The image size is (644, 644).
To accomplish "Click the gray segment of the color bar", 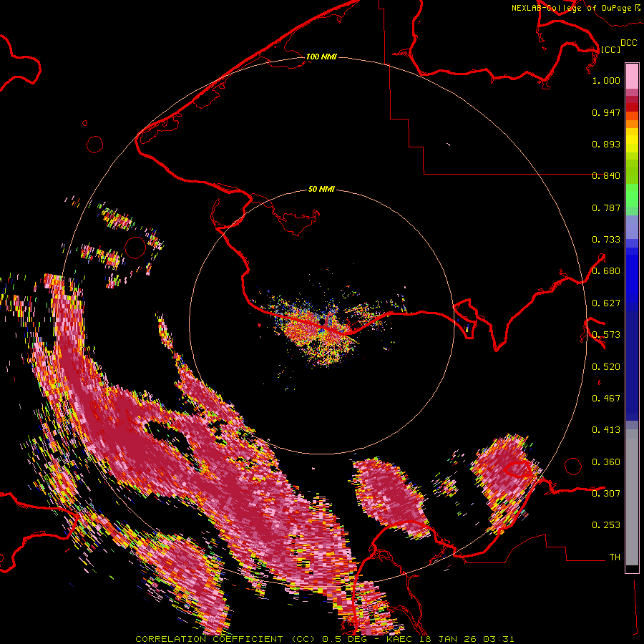I will click(x=632, y=497).
